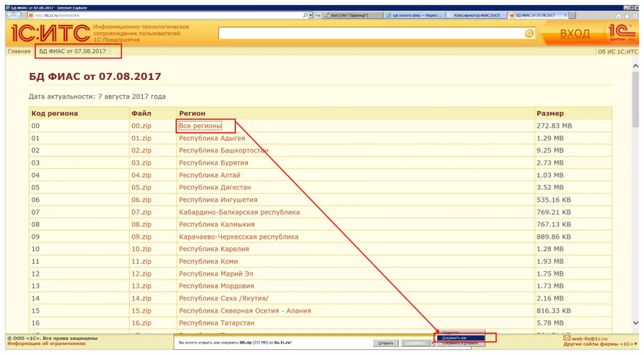Viewport: 644px width, 355px height.
Task: Click the Главная breadcrumb link
Action: click(19, 51)
